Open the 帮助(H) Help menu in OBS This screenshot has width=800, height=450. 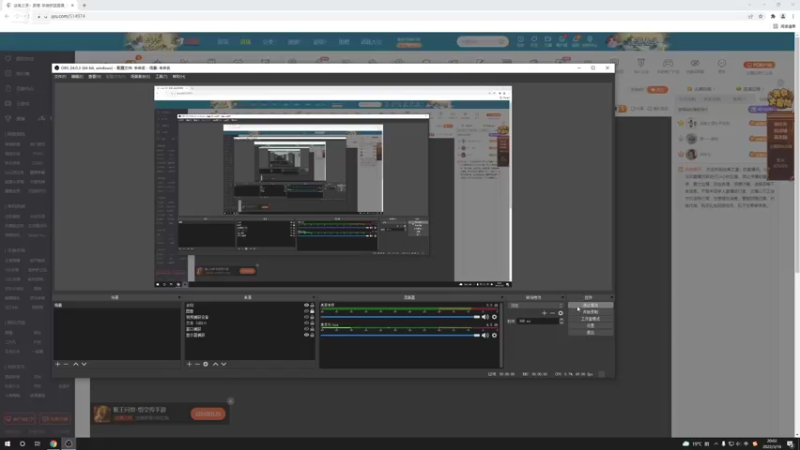coord(179,77)
